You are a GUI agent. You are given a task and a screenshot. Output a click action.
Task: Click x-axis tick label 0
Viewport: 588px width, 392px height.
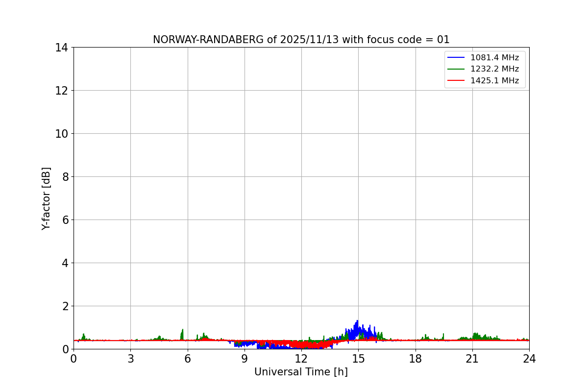tap(73, 359)
